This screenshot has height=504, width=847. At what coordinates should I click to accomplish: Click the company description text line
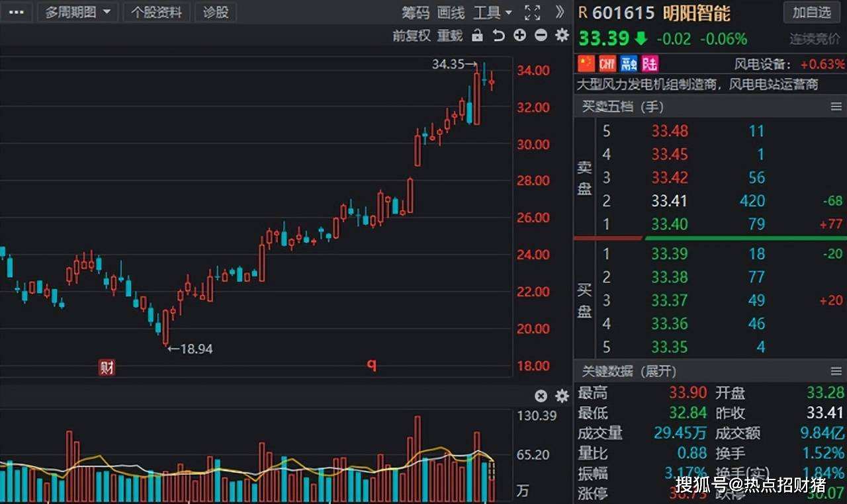[x=698, y=84]
